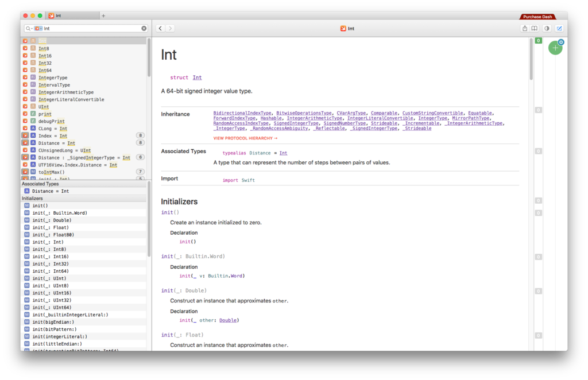Select UTF16View.Index.Distance = Int result
Image resolution: width=588 pixels, height=380 pixels.
click(84, 165)
